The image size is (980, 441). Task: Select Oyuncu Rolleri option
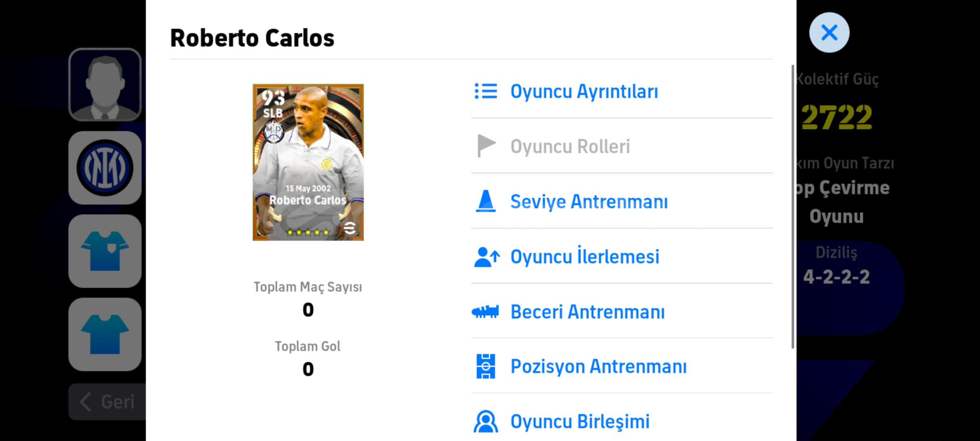(622, 146)
